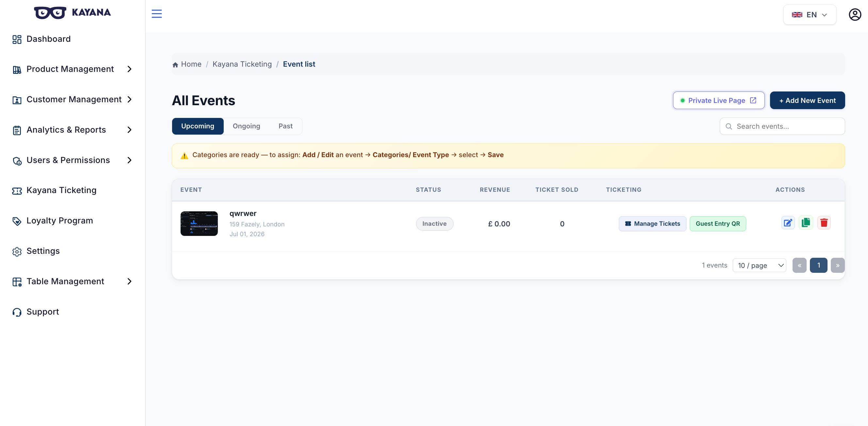Switch to the Past events tab
Viewport: 868px width, 426px height.
point(285,126)
